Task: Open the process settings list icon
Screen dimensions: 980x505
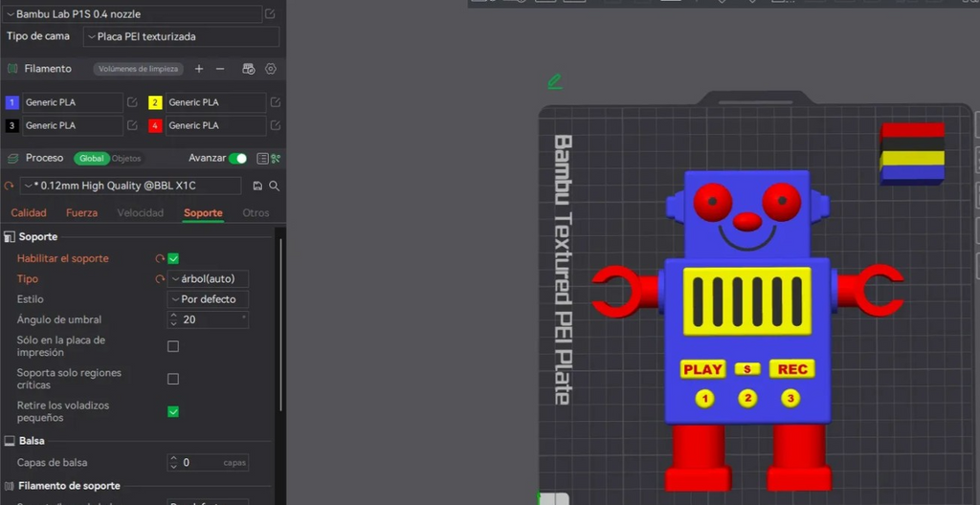Action: [262, 159]
